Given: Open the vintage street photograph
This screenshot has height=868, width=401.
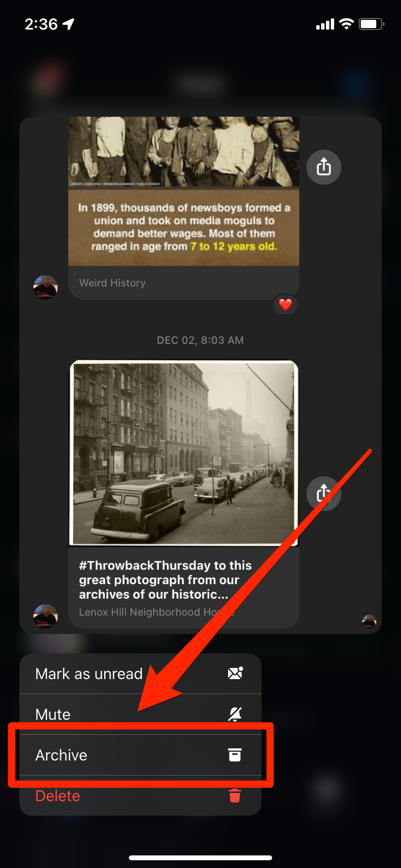Looking at the screenshot, I should (x=184, y=453).
